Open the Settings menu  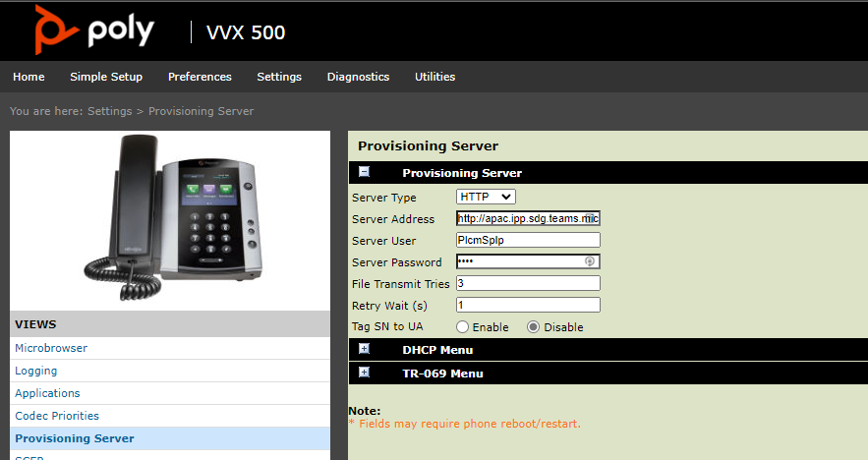[279, 77]
